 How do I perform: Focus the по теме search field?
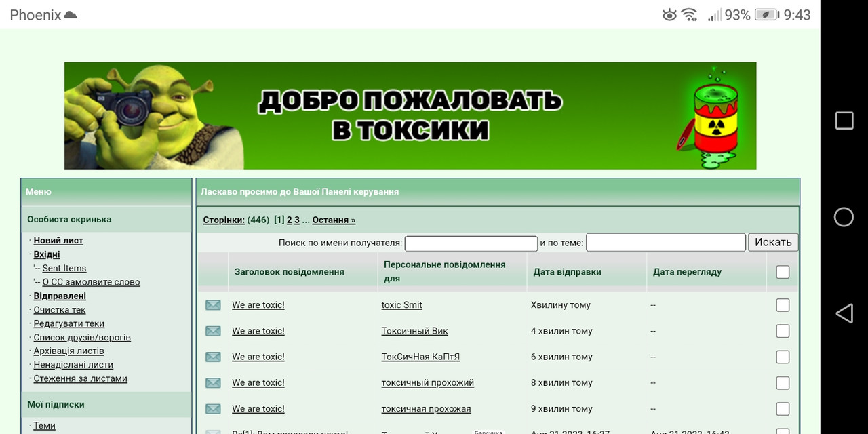click(x=666, y=243)
